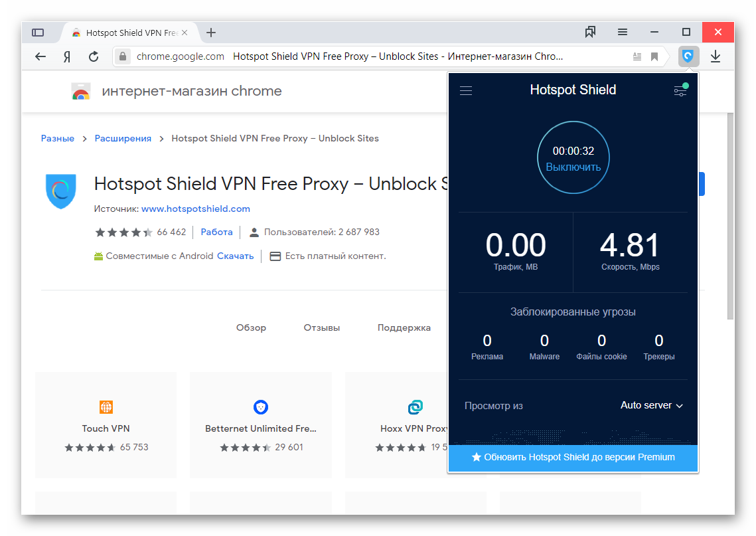Bookmark this page in the address bar
756x536 pixels.
tap(654, 56)
